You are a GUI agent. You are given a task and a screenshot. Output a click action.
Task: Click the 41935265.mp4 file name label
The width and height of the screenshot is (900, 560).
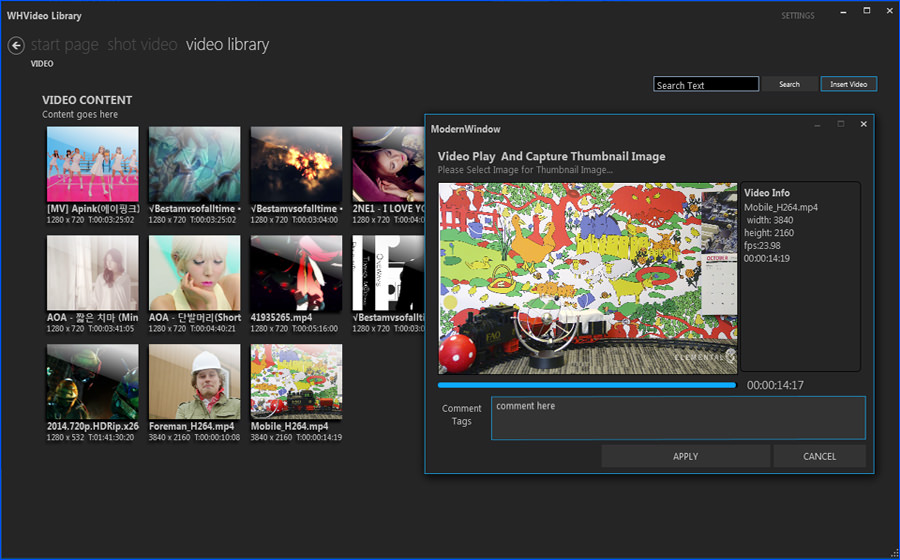pyautogui.click(x=281, y=317)
